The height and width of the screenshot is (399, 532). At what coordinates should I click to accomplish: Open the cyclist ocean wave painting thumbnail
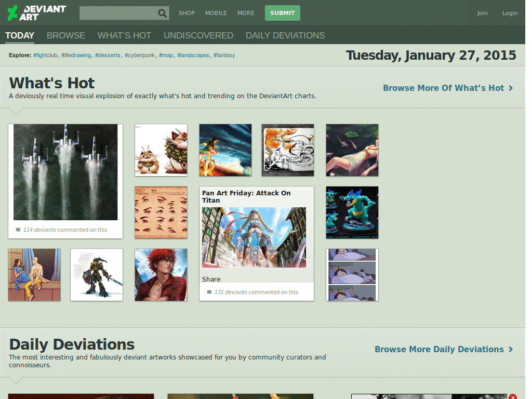[x=225, y=150]
